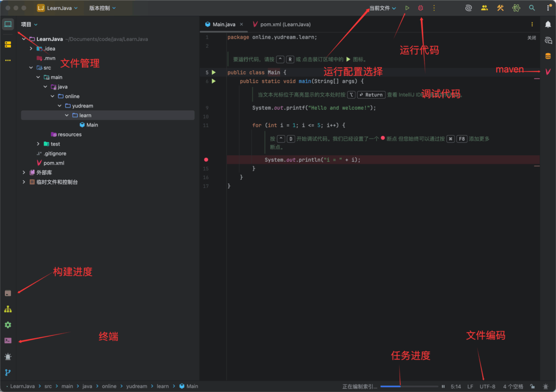Start debugging with the red bug icon
The width and height of the screenshot is (556, 392).
click(420, 8)
